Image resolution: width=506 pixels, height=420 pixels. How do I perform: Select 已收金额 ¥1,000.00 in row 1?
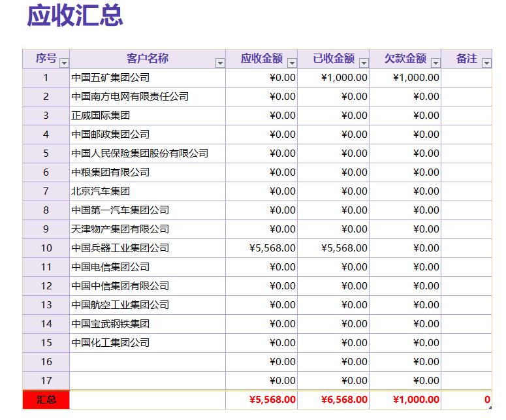[334, 78]
